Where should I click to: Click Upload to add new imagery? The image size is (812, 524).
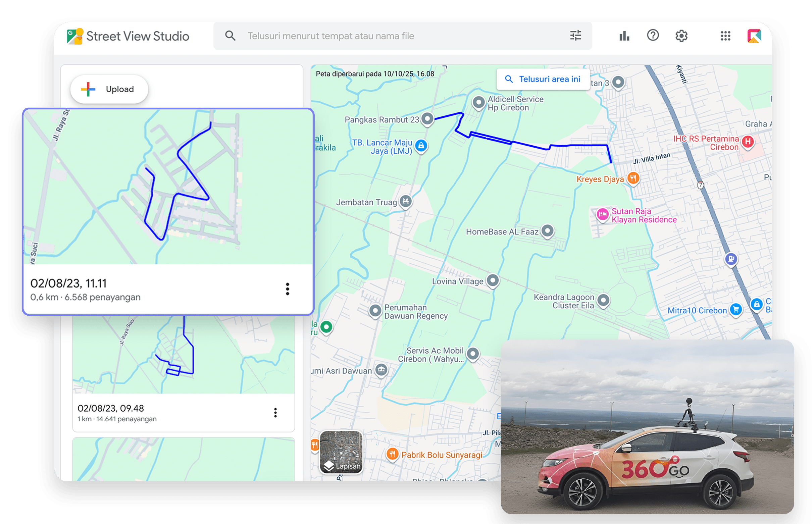(109, 89)
